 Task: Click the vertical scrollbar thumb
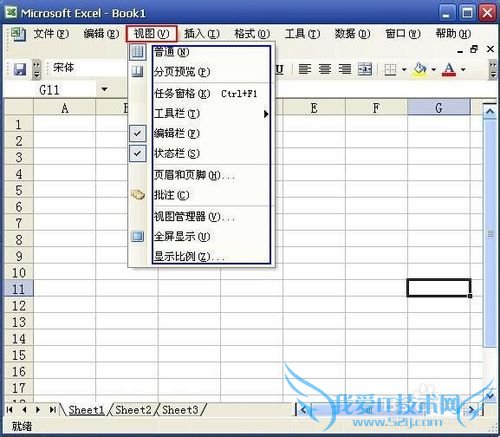point(490,233)
